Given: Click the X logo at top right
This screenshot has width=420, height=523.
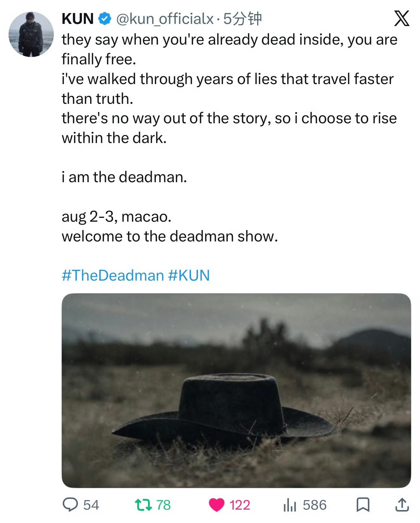Looking at the screenshot, I should [x=402, y=18].
